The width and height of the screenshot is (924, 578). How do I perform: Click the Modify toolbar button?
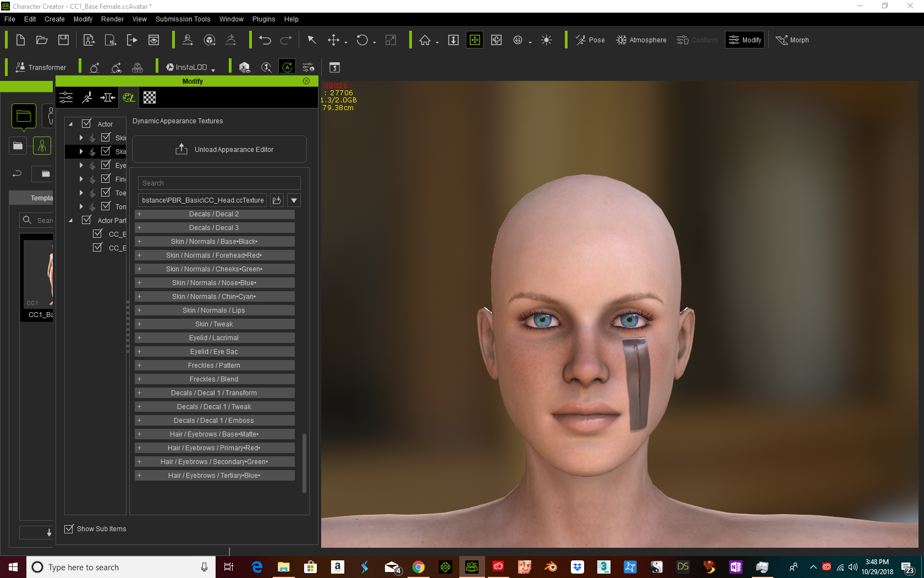745,40
